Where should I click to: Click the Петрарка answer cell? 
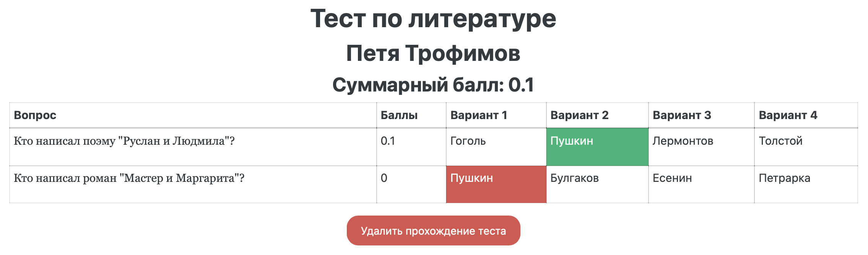(x=784, y=178)
